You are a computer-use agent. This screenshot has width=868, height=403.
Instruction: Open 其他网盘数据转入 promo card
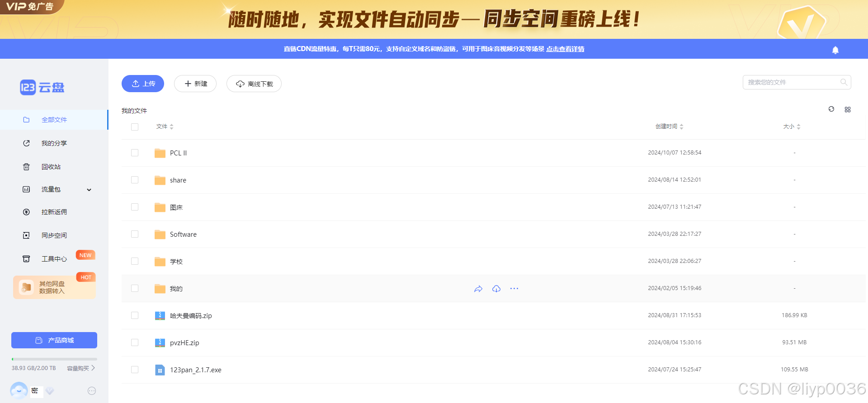tap(54, 287)
